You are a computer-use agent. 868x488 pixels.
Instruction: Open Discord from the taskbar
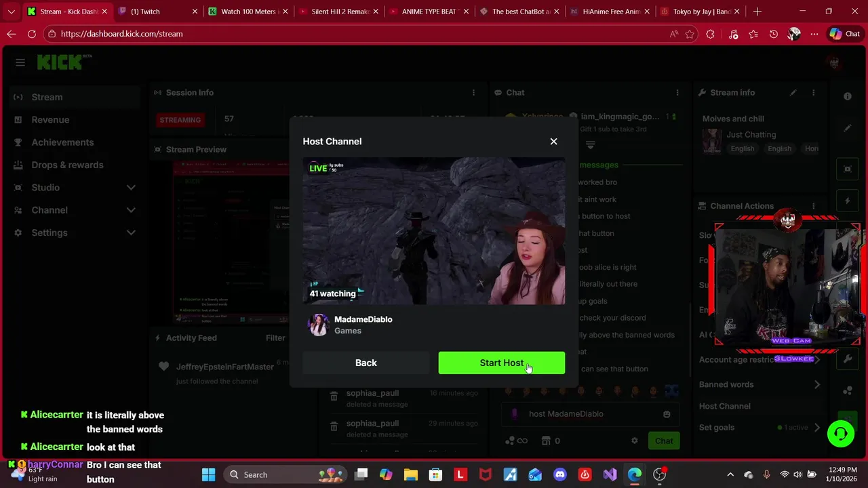559,474
